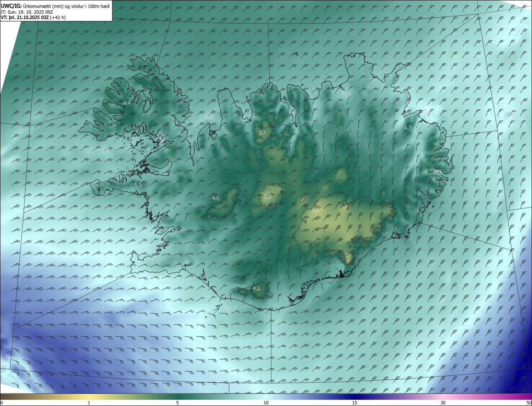Click the 30 label on the color scale

point(443,403)
